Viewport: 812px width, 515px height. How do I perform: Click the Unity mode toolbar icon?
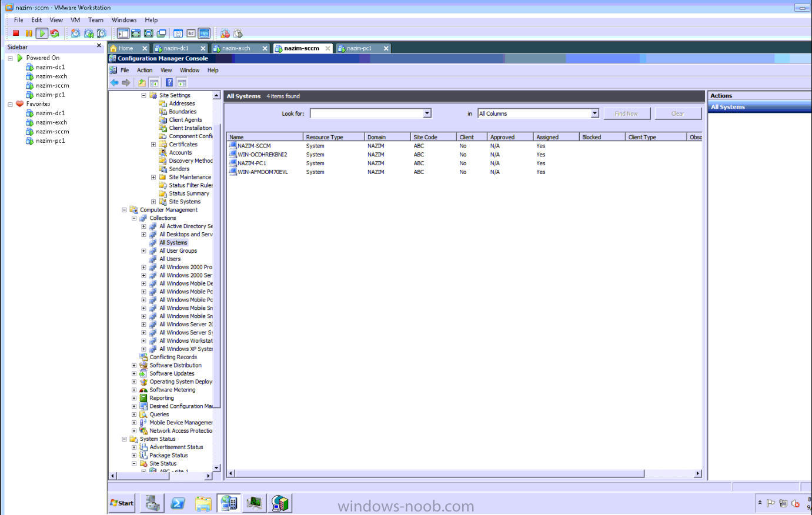click(x=161, y=34)
